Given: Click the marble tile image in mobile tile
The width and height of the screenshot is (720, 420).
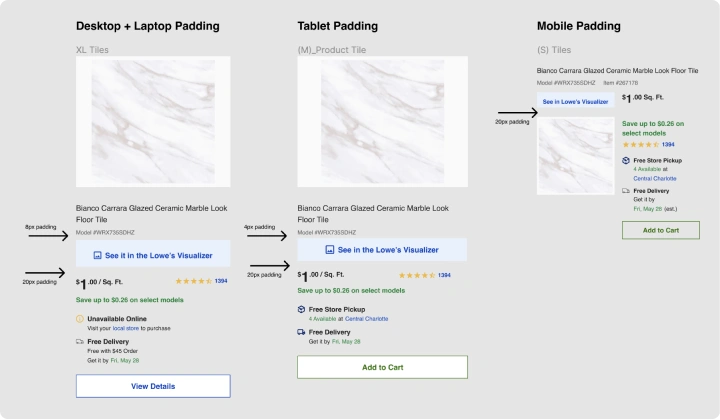Looking at the screenshot, I should tap(576, 155).
